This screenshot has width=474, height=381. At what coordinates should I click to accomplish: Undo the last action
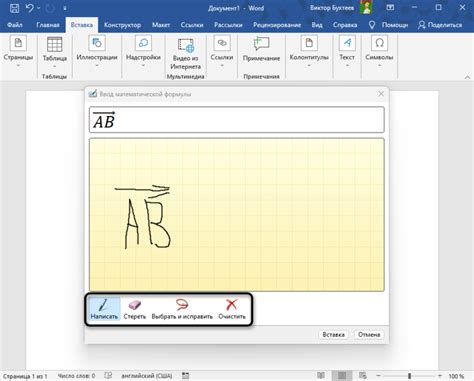click(x=29, y=8)
